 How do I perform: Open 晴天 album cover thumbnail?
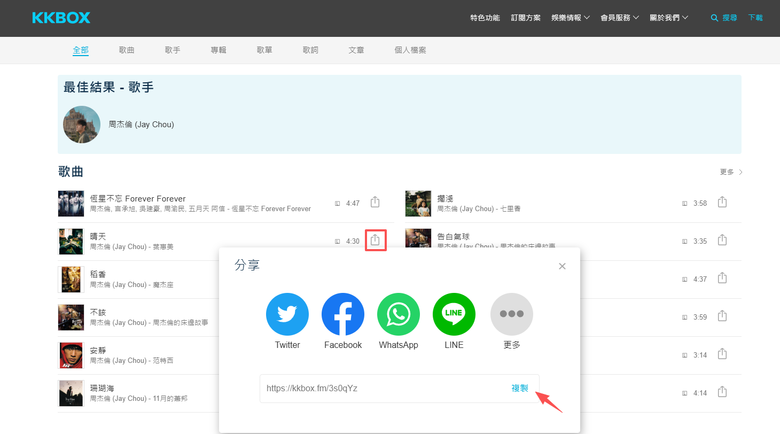[71, 241]
